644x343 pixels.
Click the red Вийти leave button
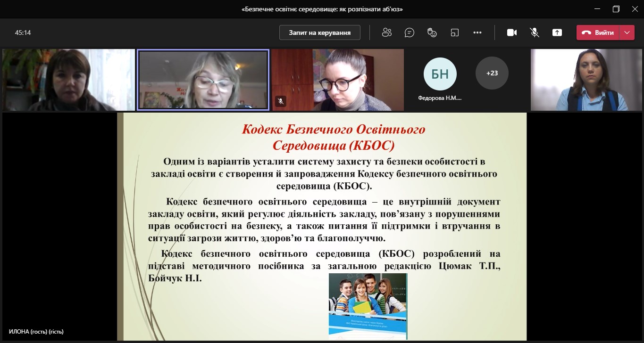click(598, 33)
